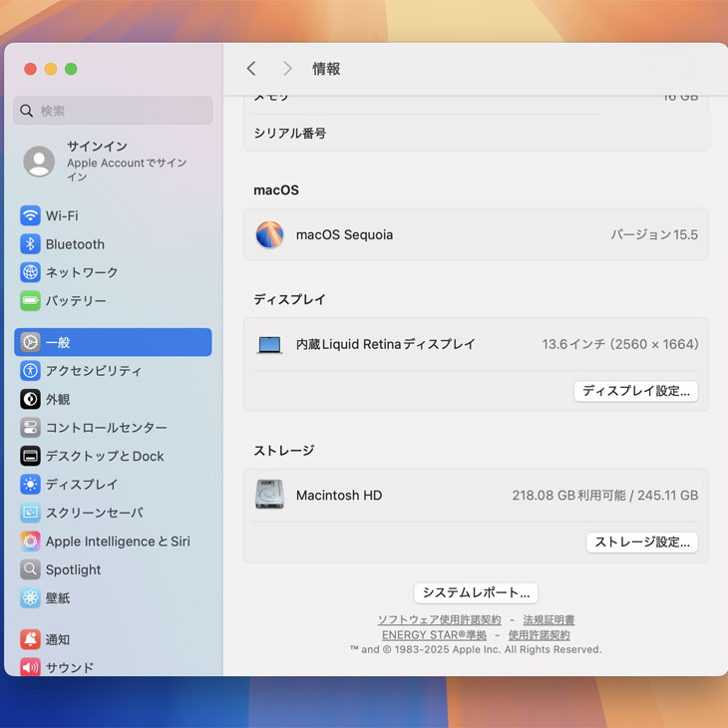Image resolution: width=728 pixels, height=728 pixels.
Task: Open アクセシビリティ icon in sidebar
Action: [x=30, y=371]
